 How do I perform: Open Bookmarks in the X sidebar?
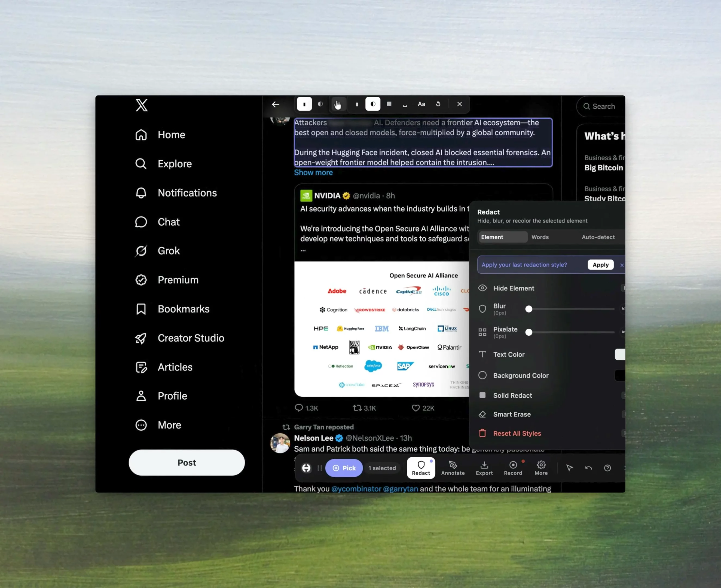[172, 309]
